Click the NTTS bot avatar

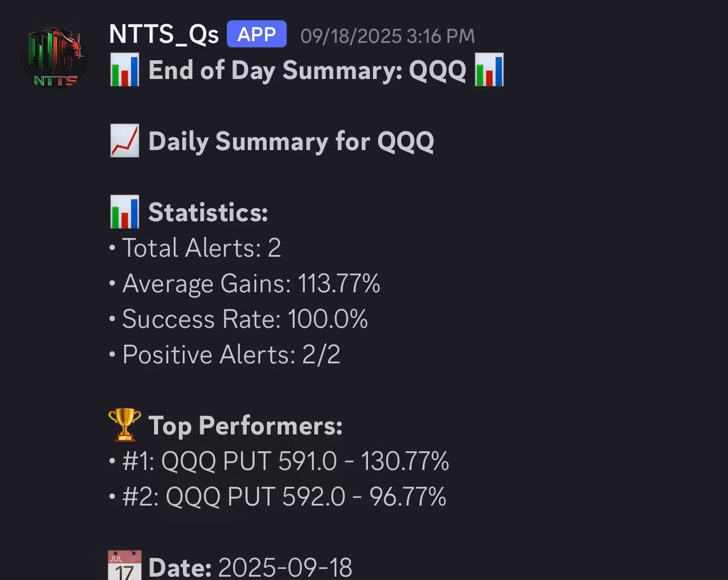pos(55,58)
